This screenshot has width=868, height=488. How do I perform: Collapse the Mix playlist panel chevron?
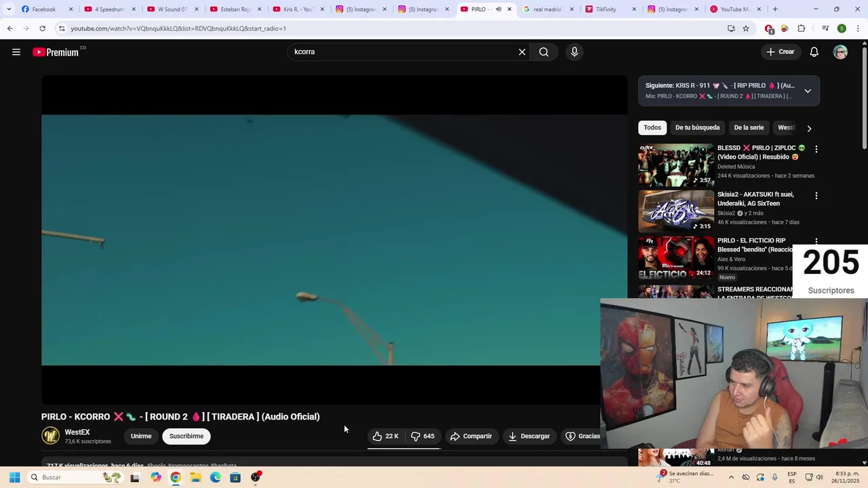(x=808, y=91)
